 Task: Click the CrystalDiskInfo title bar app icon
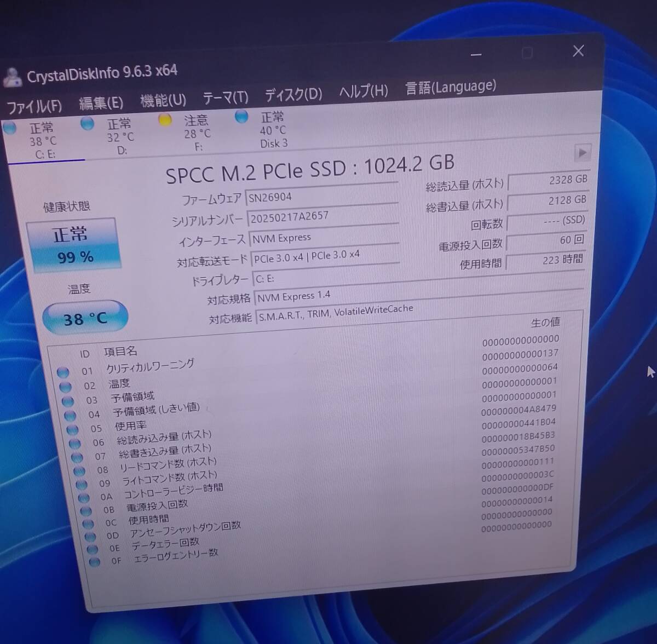[x=12, y=77]
